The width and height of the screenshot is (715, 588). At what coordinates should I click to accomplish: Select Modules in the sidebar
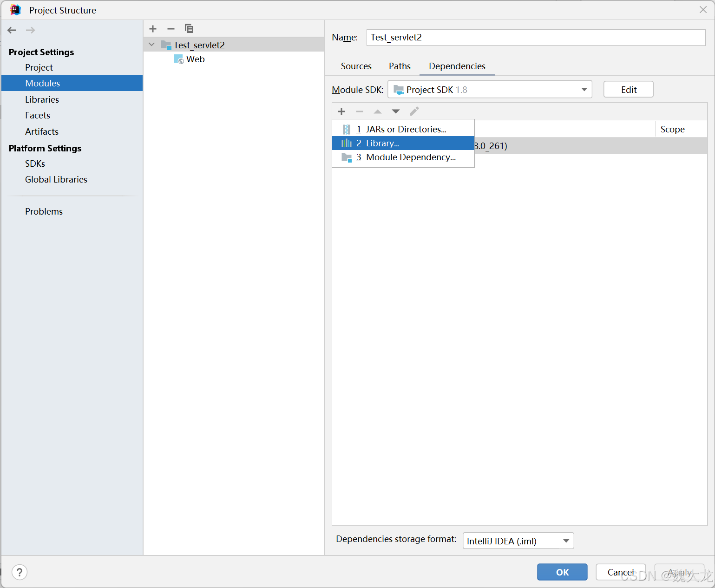[72, 83]
